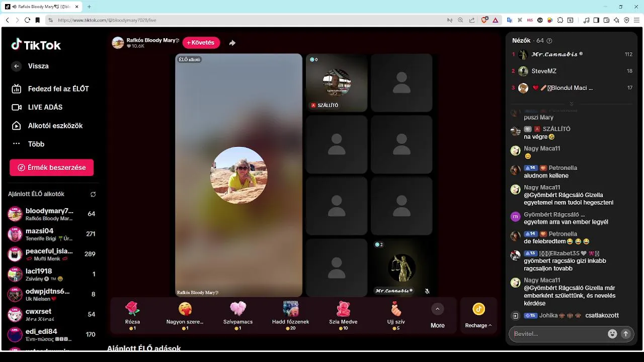Screen dimensions: 644x362
Task: Click the Követés follow button
Action: (201, 43)
